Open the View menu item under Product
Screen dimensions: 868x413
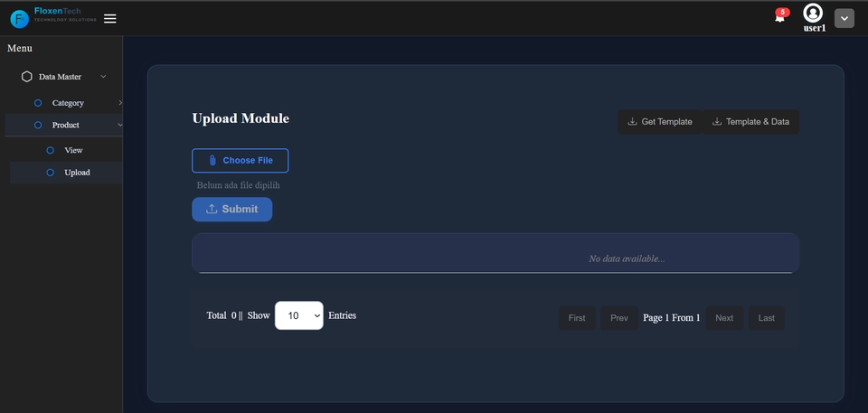point(74,150)
